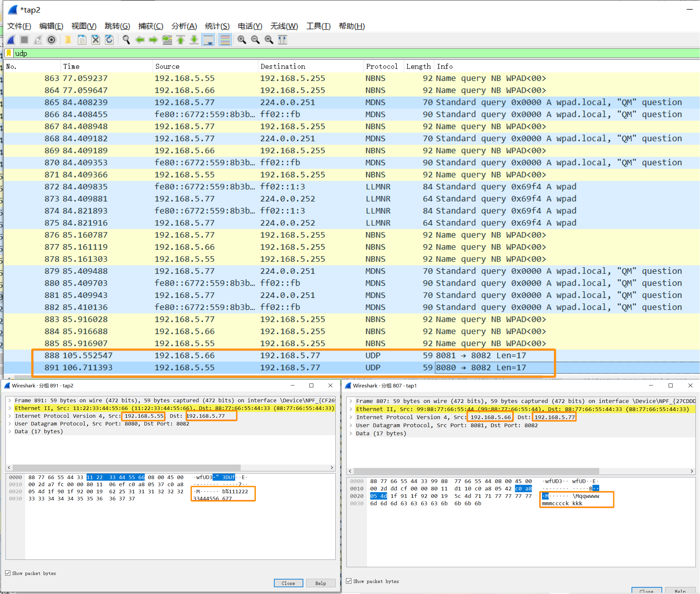Go to next packet green arrow
700x594 pixels.
pyautogui.click(x=153, y=40)
